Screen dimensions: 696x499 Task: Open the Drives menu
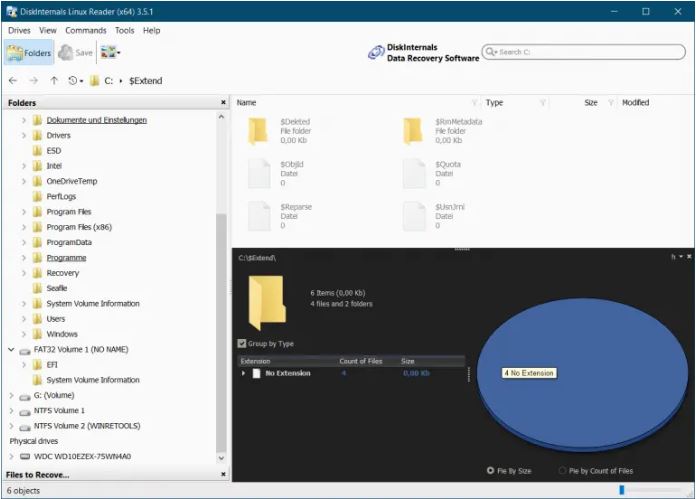coord(19,31)
